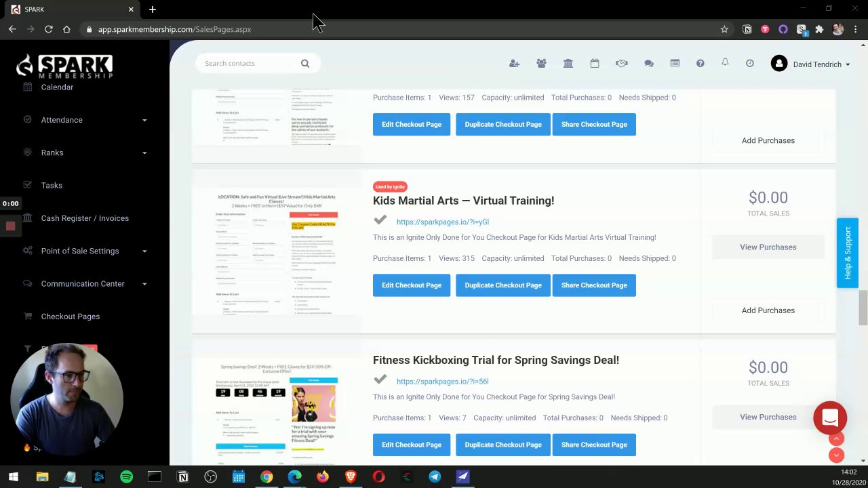
Task: Expand the Communication Center menu
Action: (x=85, y=284)
